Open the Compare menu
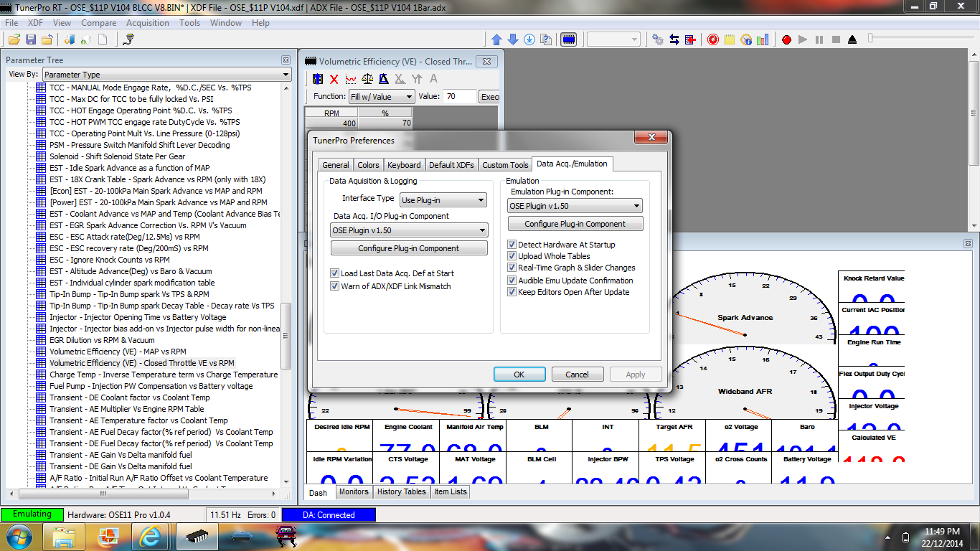Screen dimensions: 980x551 pos(98,23)
